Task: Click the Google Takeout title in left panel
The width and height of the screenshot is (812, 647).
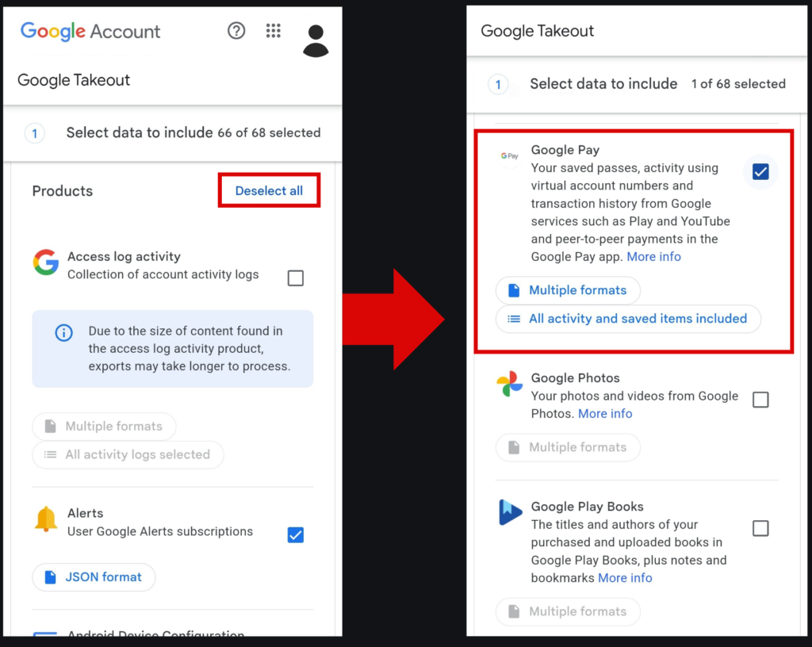Action: (74, 80)
